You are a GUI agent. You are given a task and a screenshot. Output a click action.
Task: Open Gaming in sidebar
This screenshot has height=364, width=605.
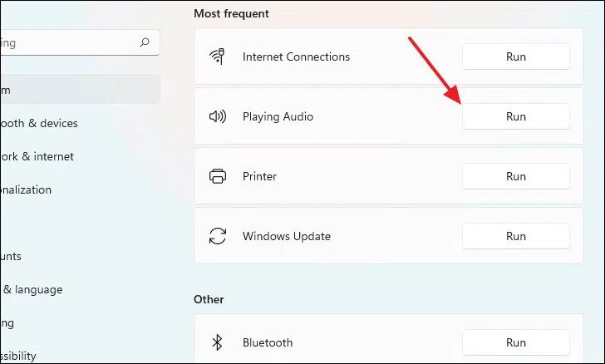pos(7,323)
